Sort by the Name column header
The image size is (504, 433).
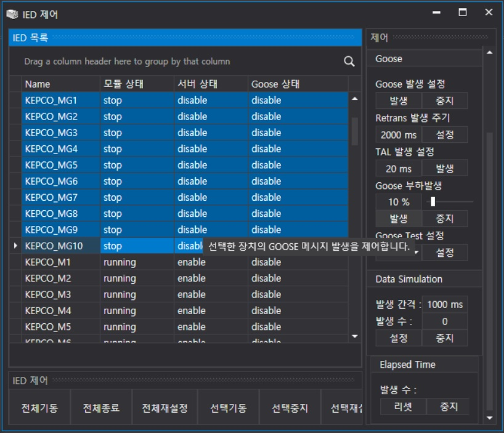coord(60,84)
